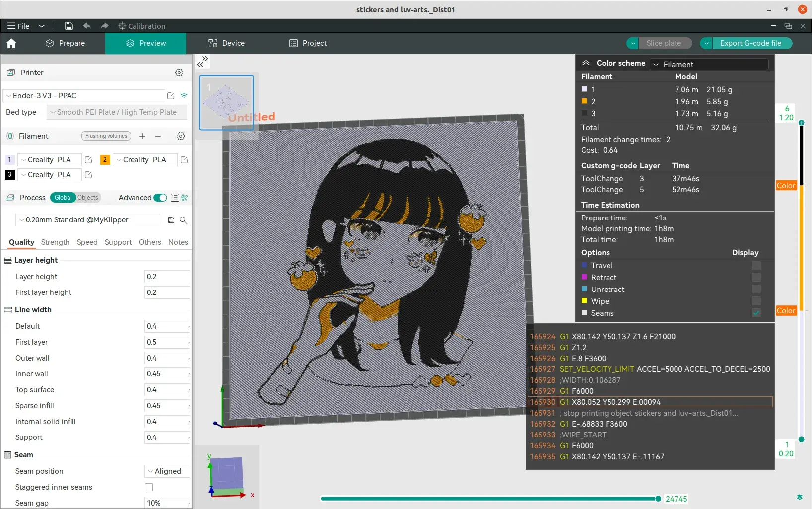Open filament settings gear icon

pos(181,136)
